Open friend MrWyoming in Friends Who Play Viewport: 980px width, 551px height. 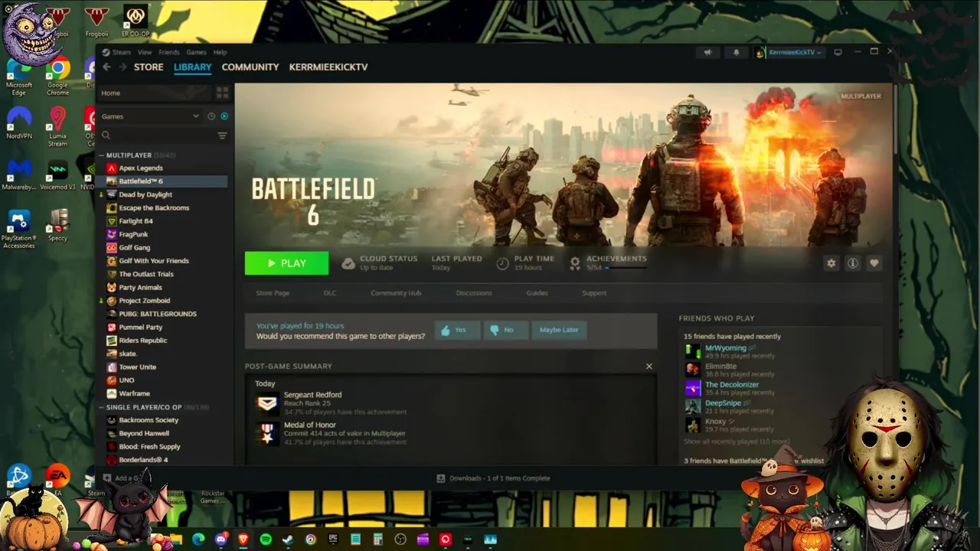click(x=725, y=348)
